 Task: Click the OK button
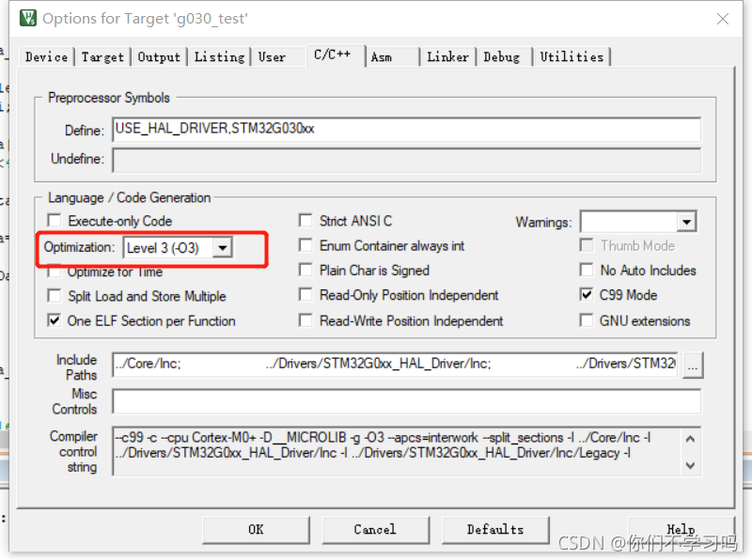[x=256, y=530]
